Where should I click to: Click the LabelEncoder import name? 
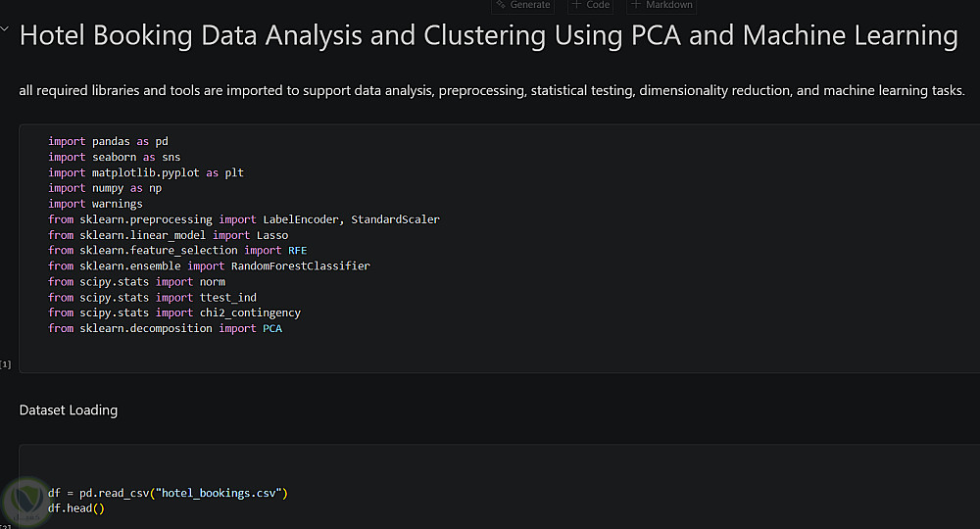click(303, 219)
